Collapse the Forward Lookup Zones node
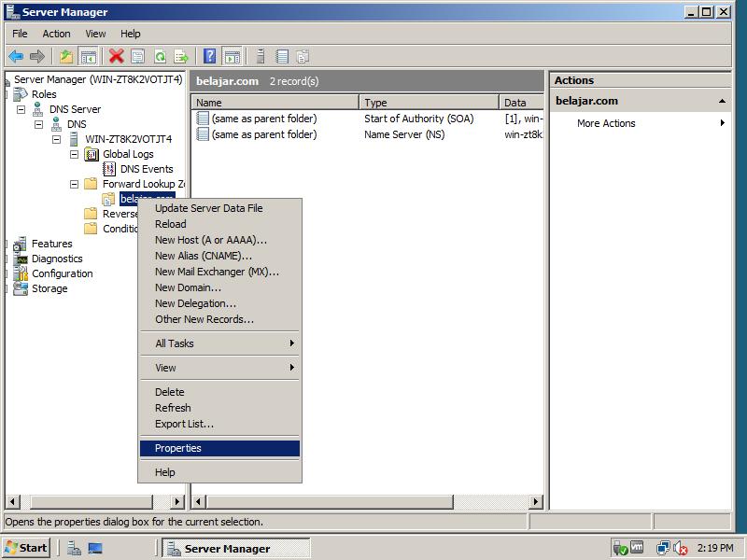 click(x=74, y=184)
